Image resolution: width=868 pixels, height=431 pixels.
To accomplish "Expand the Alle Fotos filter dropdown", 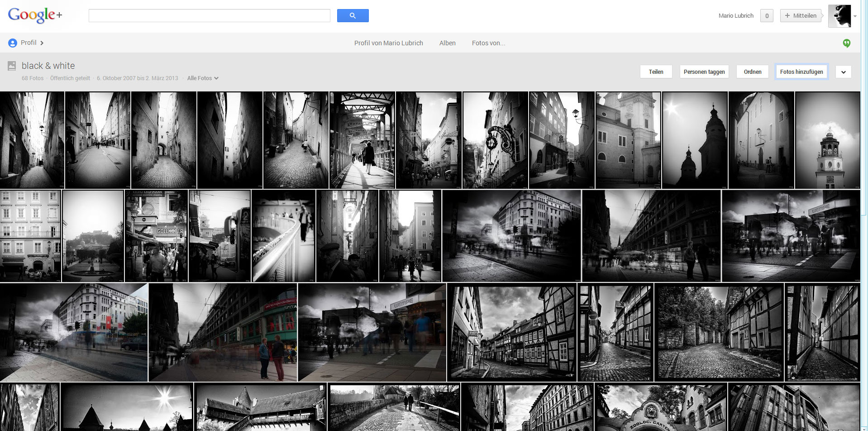I will point(203,78).
